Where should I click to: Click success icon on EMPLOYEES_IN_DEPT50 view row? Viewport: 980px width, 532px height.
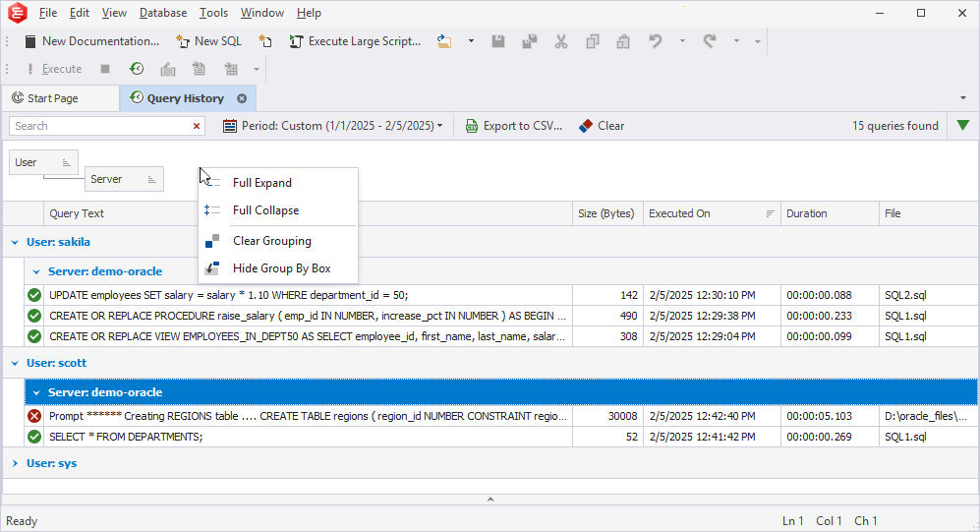(x=34, y=336)
